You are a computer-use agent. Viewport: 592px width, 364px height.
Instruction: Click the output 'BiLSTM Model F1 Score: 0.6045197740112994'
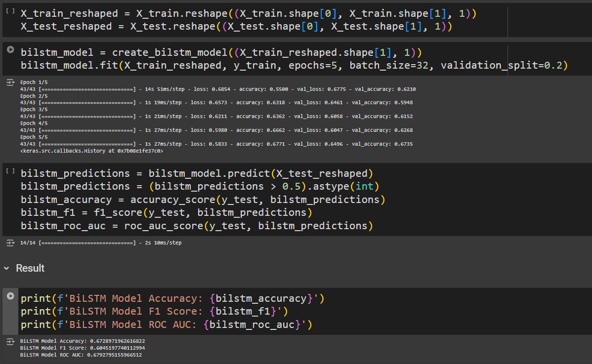tap(83, 348)
